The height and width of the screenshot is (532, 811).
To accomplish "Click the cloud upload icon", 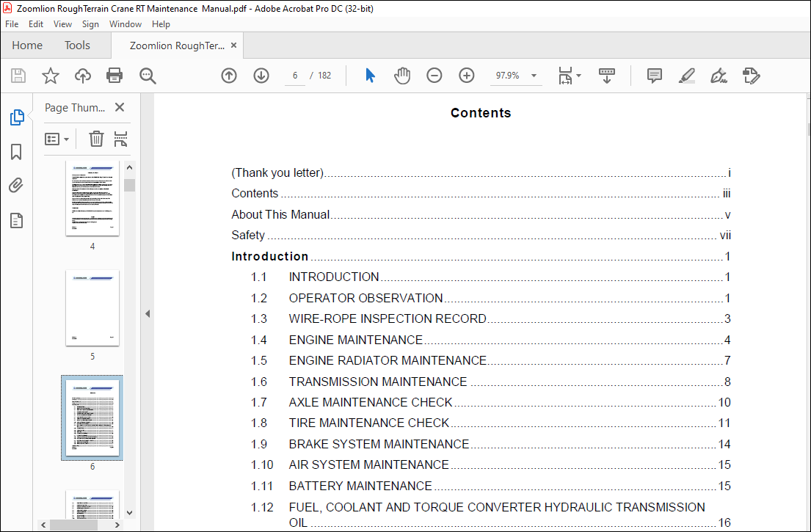I will (x=83, y=76).
